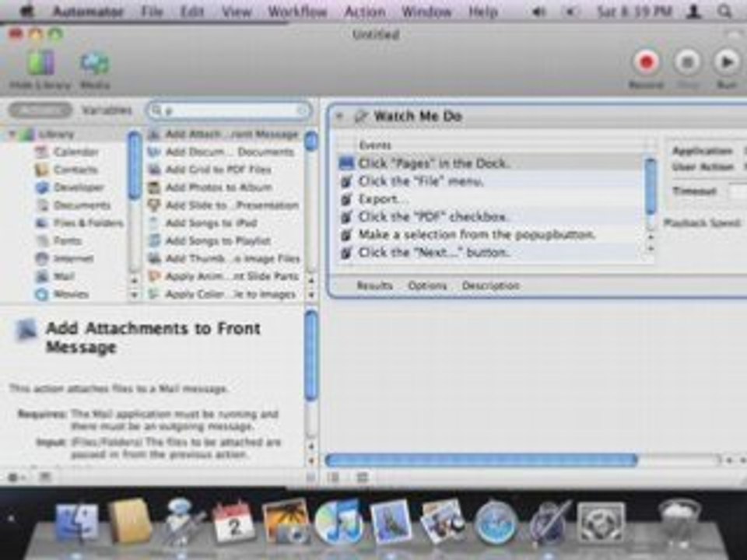
Task: Open the Description tab of Watch Me Do
Action: tap(491, 285)
